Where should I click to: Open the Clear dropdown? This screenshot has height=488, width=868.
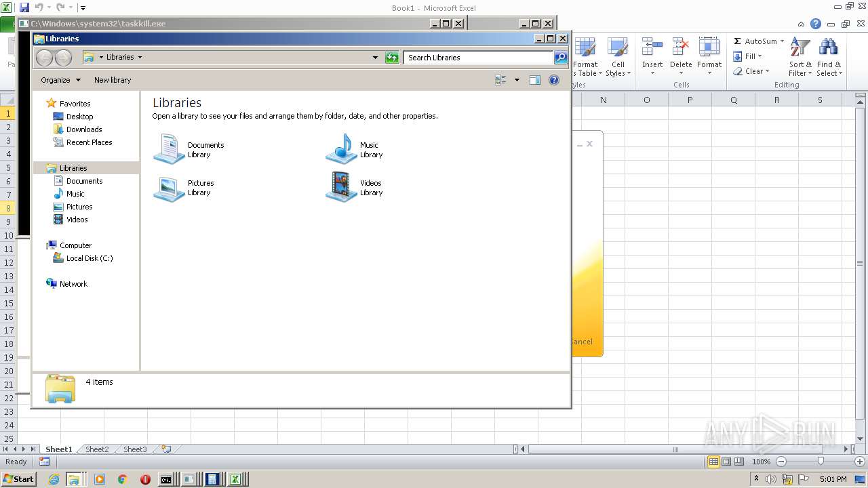pos(751,71)
